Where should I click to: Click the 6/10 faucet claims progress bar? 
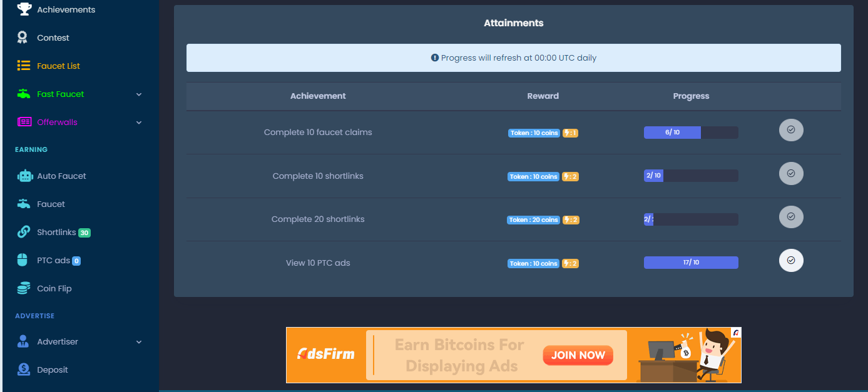point(691,133)
